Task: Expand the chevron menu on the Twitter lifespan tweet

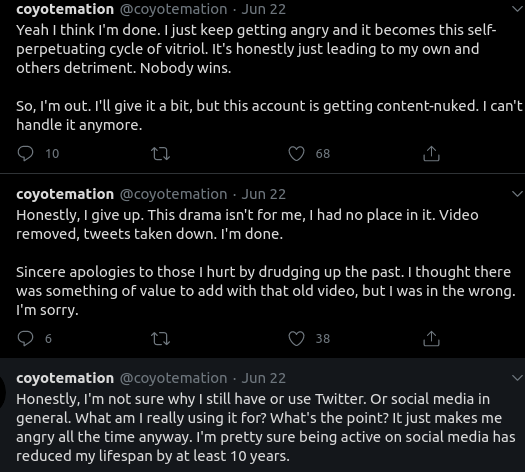Action: 518,378
